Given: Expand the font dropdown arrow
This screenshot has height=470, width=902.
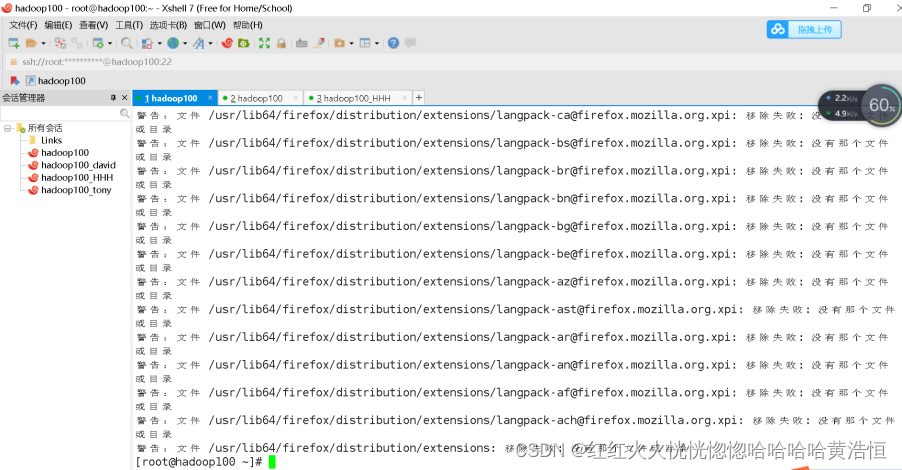Looking at the screenshot, I should [x=211, y=43].
